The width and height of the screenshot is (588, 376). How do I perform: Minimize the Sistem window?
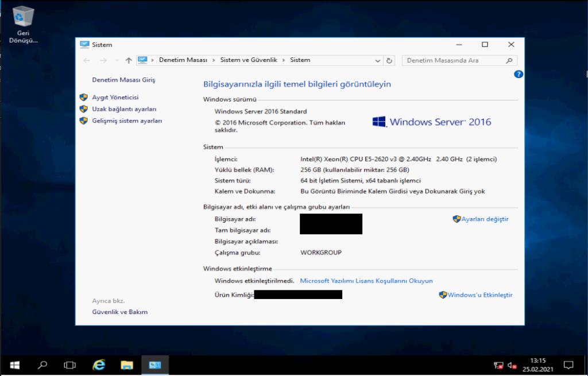tap(459, 45)
